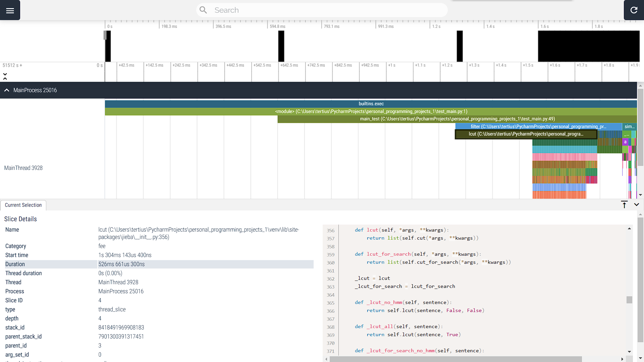Click the highlighted lcut slice

pyautogui.click(x=526, y=134)
